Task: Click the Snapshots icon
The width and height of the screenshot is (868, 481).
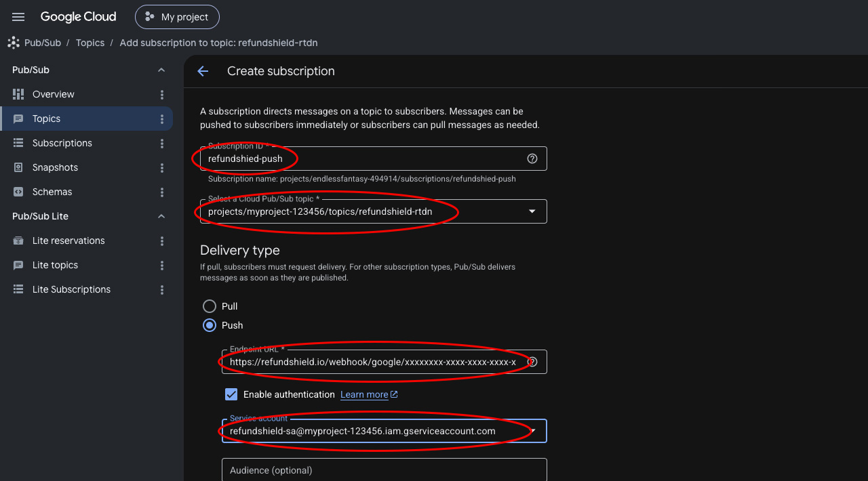Action: pos(18,167)
